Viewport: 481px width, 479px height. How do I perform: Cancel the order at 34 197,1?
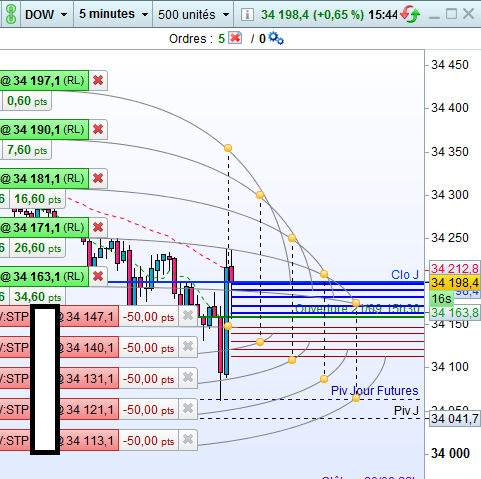[98, 80]
